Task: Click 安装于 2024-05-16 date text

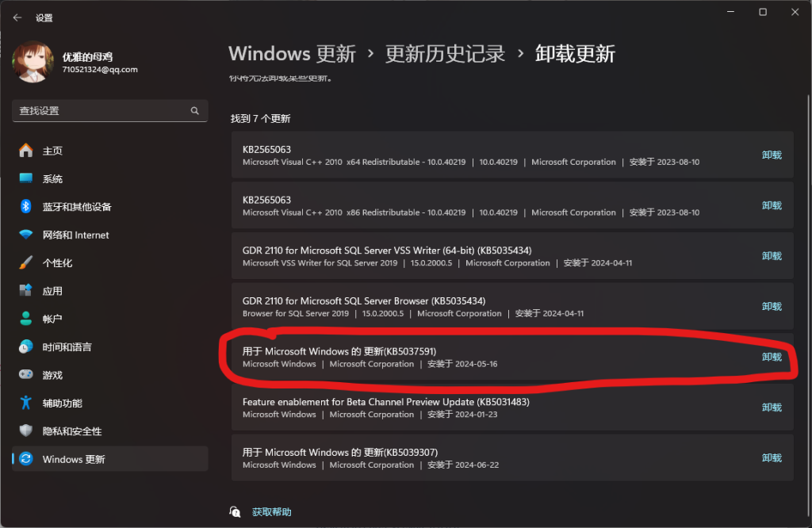Action: [x=462, y=364]
